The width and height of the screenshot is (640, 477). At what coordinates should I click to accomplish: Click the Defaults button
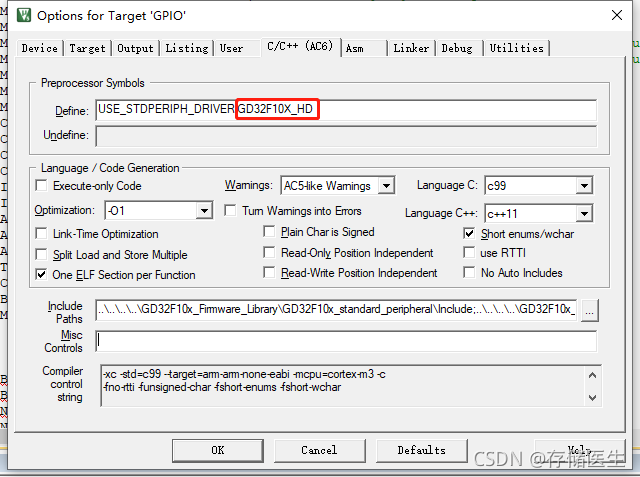coord(422,450)
